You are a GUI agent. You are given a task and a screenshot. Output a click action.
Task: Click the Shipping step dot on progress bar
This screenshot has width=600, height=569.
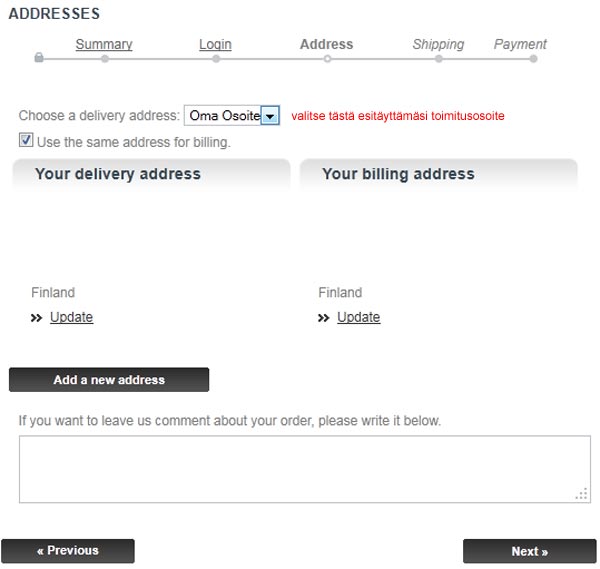click(439, 59)
